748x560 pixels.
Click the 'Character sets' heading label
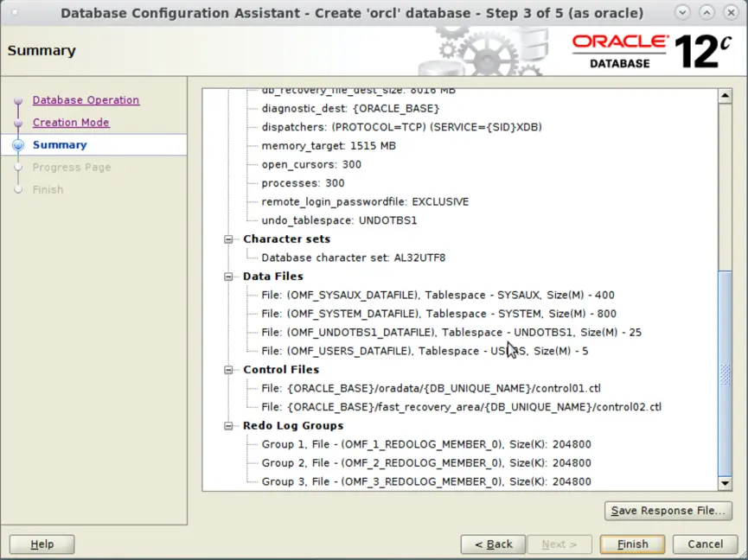tap(287, 239)
